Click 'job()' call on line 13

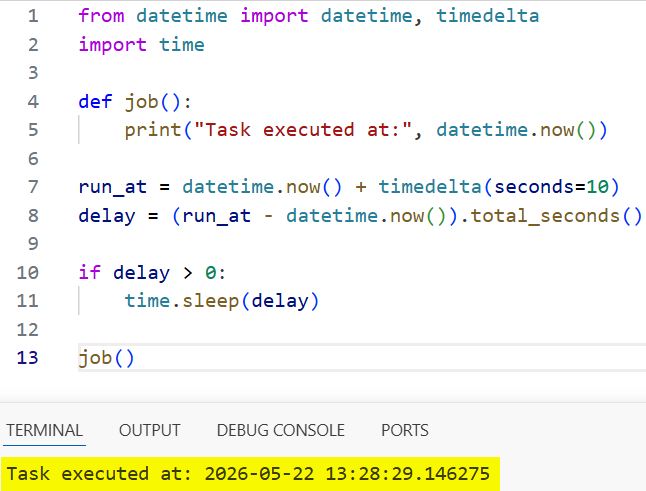pos(106,358)
